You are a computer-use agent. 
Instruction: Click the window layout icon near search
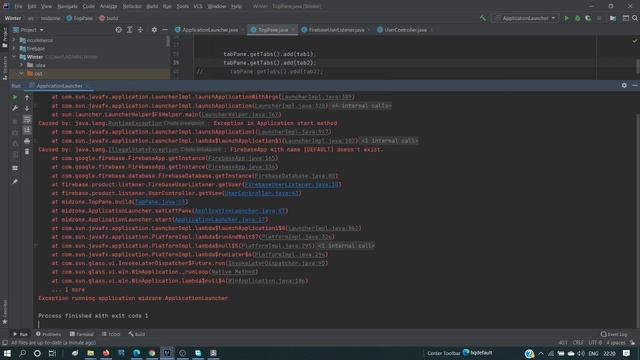click(626, 18)
